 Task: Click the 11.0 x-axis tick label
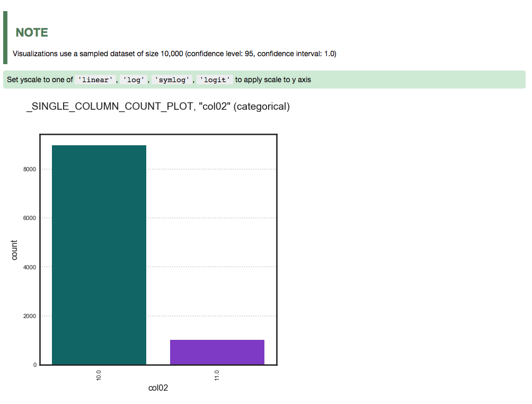tap(217, 375)
